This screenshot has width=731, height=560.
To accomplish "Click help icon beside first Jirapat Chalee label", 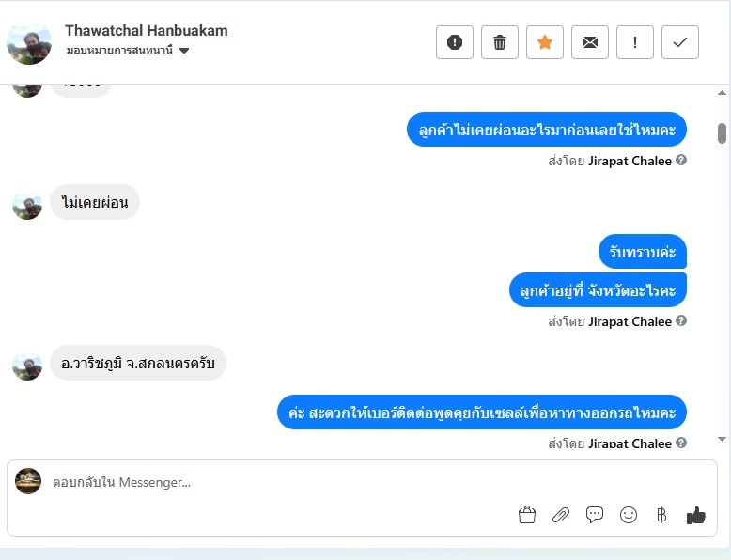I will click(x=681, y=161).
